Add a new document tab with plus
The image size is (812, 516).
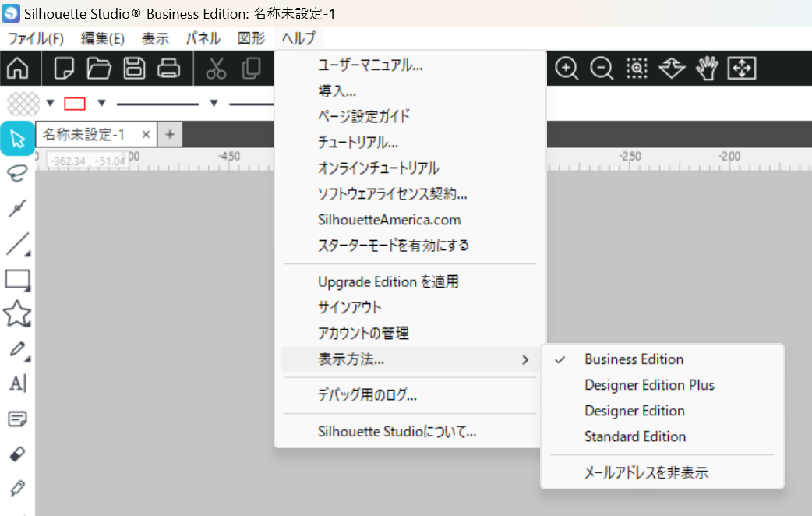[x=170, y=135]
